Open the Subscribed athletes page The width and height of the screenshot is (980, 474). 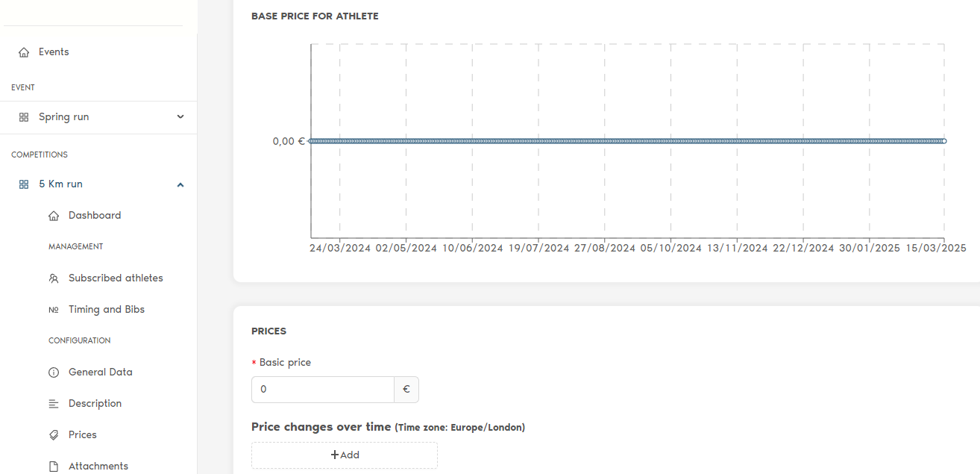tap(116, 278)
